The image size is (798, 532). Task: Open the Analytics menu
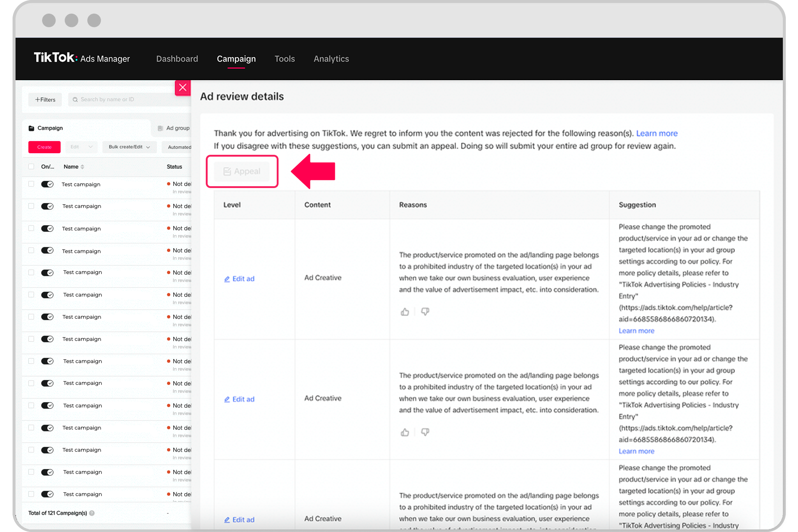coord(331,59)
